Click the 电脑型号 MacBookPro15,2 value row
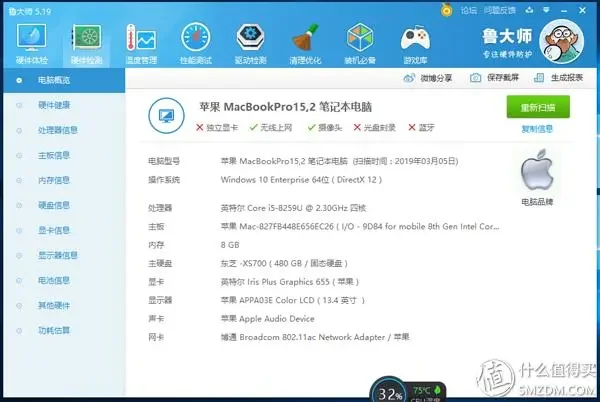This screenshot has width=600, height=402. pos(339,161)
